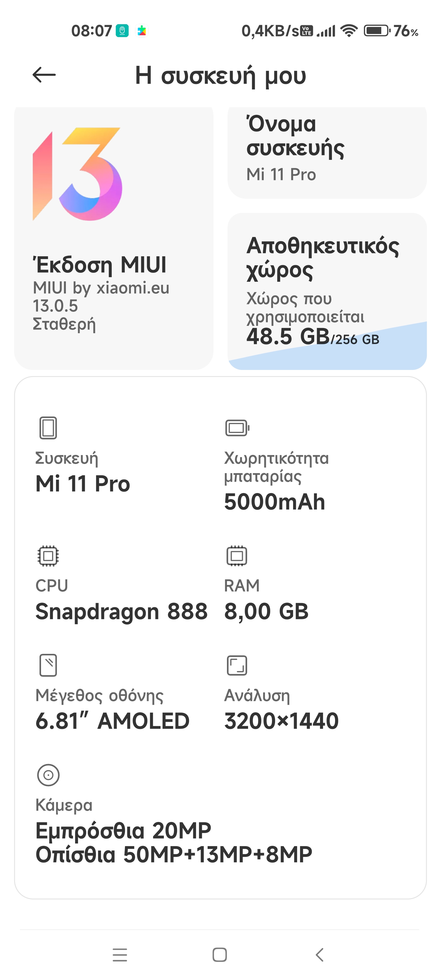Screen dimensions: 441x980
Task: Tap the screen size icon
Action: tap(48, 665)
